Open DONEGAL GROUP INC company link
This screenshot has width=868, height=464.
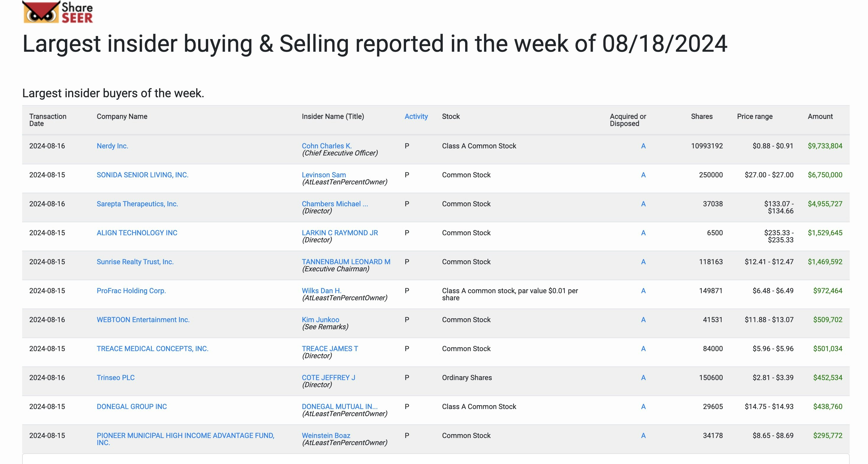click(x=131, y=407)
